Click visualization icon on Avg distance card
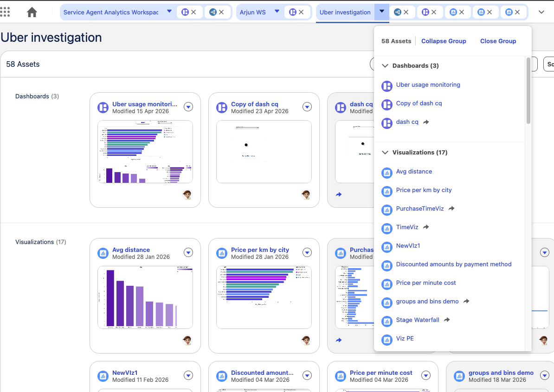Image resolution: width=554 pixels, height=392 pixels. (x=103, y=253)
